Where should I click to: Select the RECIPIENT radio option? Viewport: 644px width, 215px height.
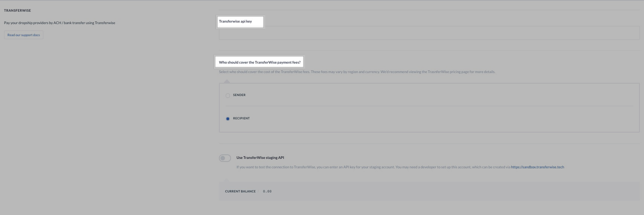(x=228, y=119)
